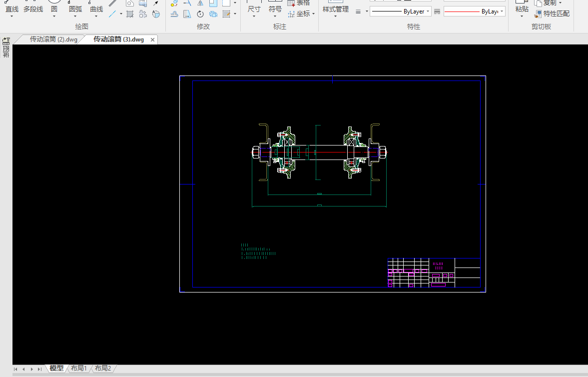Open the construction line dropdown arrow

(121, 14)
